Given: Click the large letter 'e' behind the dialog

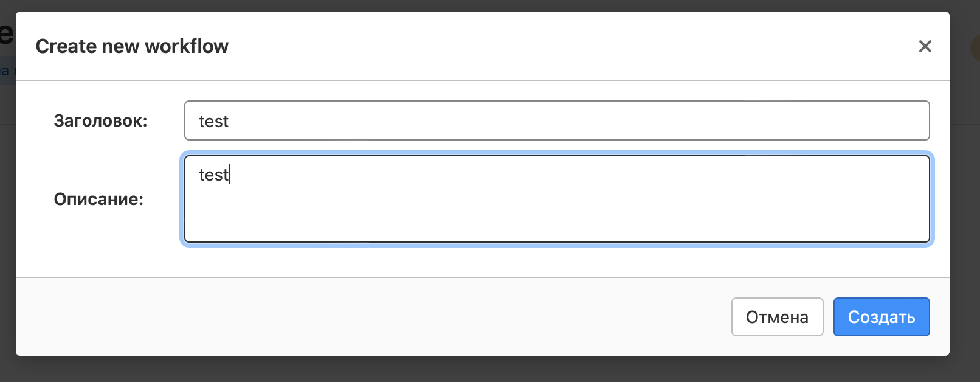Looking at the screenshot, I should point(6,33).
